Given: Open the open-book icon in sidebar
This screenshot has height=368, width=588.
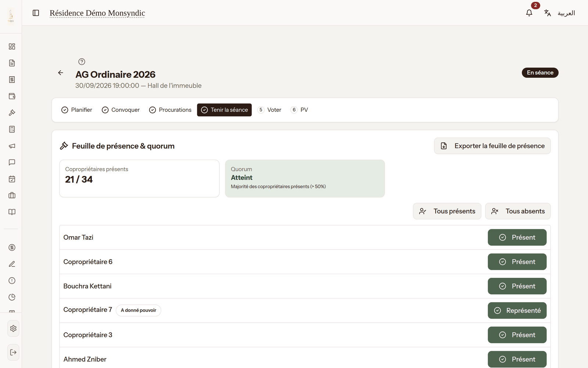Looking at the screenshot, I should [12, 212].
